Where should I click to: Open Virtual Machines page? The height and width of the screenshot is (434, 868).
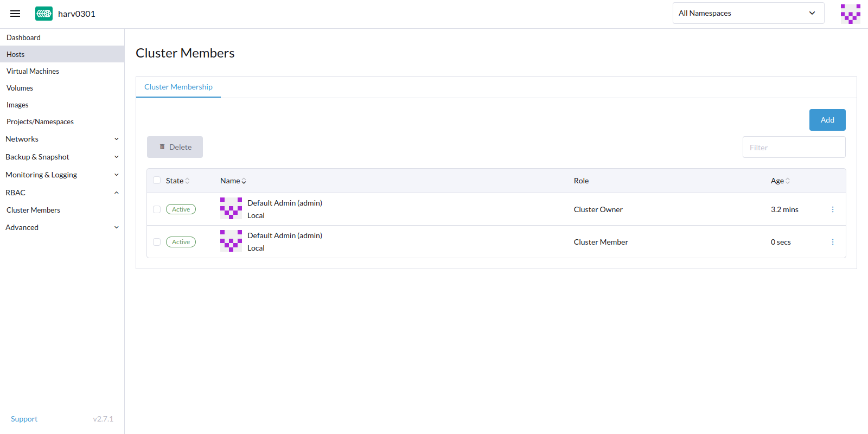pyautogui.click(x=62, y=71)
